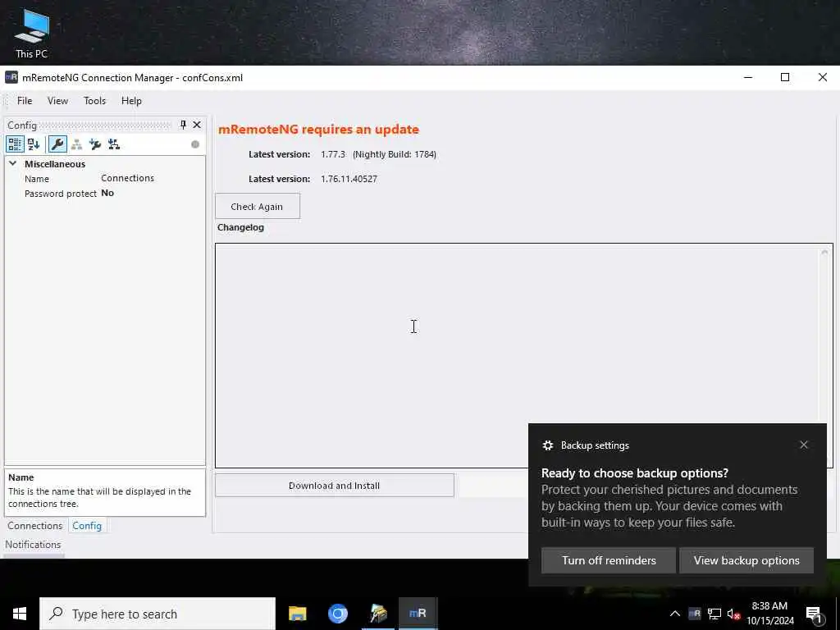This screenshot has width=840, height=630.
Task: Select the Password protect property
Action: click(61, 194)
